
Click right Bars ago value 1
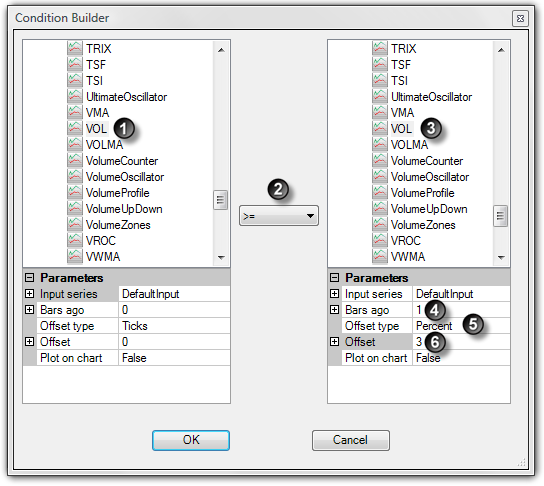461,309
